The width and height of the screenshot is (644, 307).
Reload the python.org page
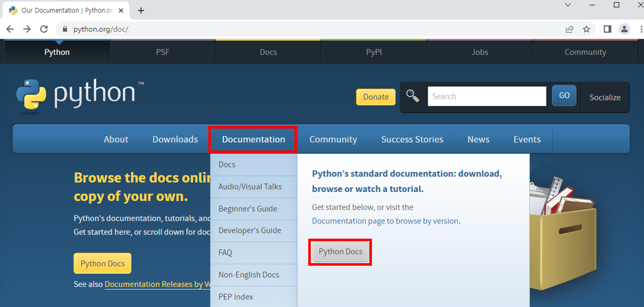pos(43,29)
